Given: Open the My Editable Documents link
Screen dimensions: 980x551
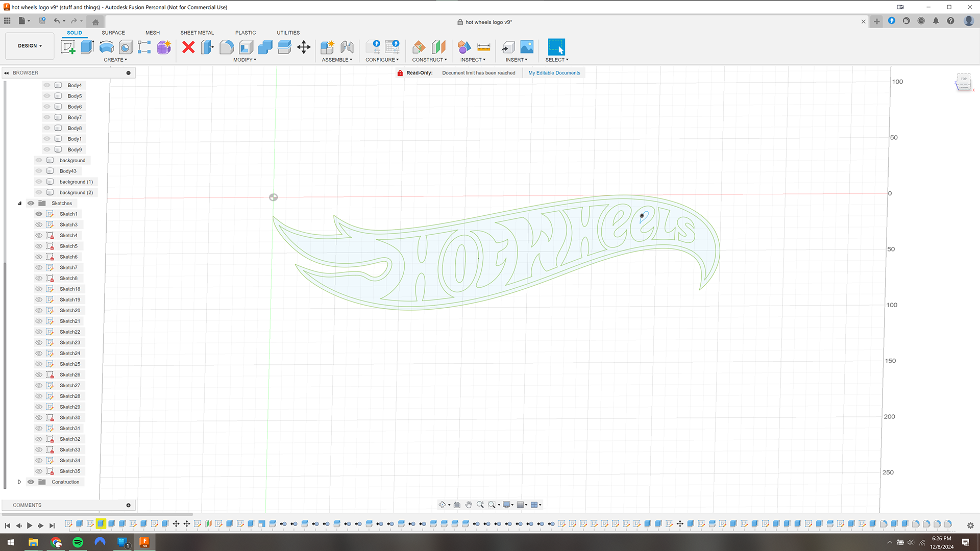Looking at the screenshot, I should [554, 73].
